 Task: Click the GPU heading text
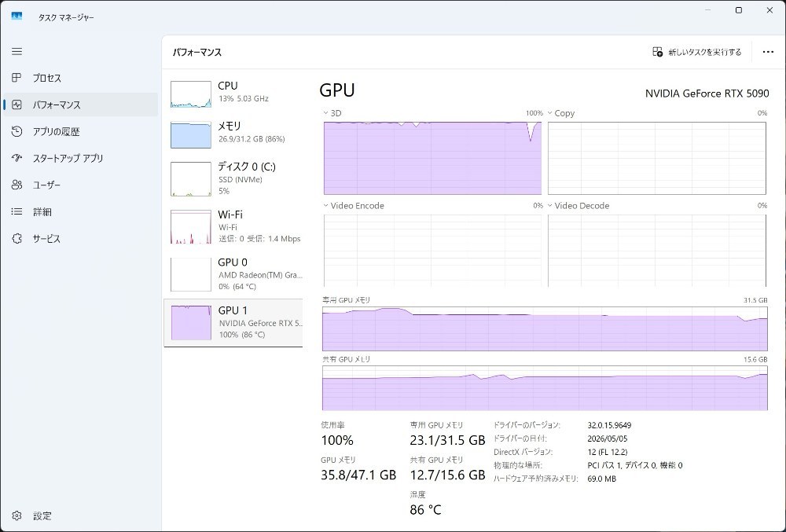tap(337, 90)
